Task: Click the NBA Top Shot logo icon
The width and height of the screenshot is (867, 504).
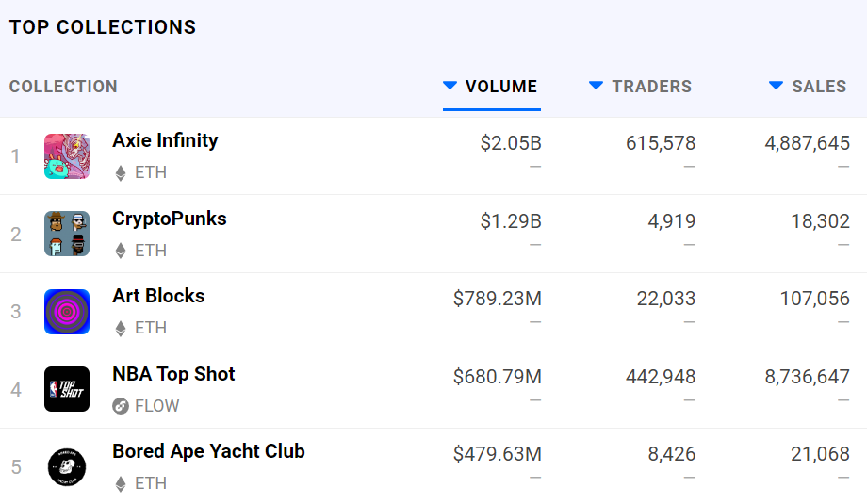Action: pos(67,389)
